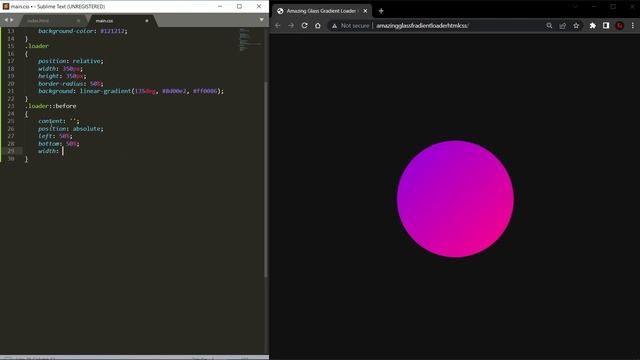Image resolution: width=640 pixels, height=360 pixels.
Task: Click the Sublime vertical scrollbar
Action: click(266, 180)
